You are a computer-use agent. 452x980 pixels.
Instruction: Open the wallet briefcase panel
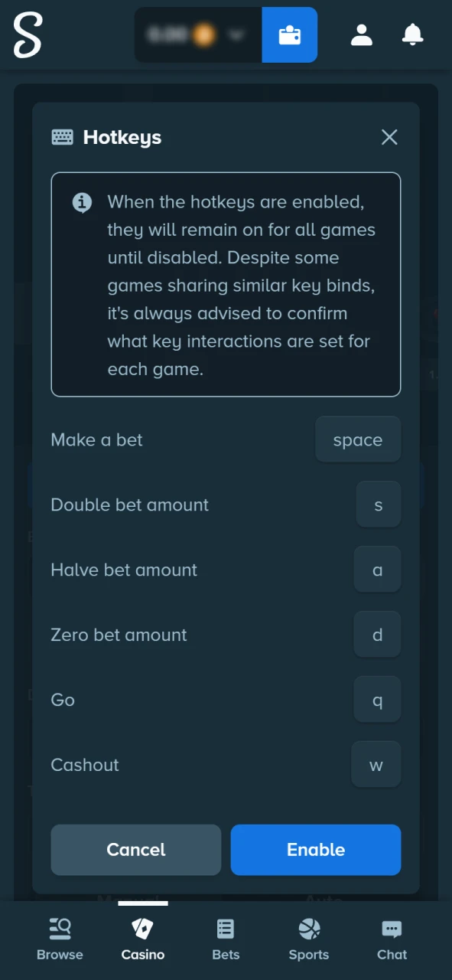pos(289,34)
